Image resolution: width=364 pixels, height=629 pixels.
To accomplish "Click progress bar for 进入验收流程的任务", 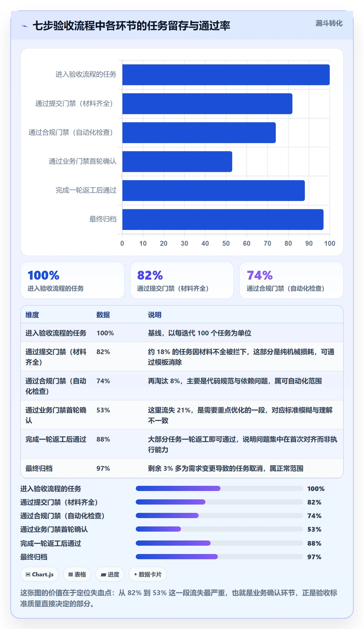I will (219, 488).
